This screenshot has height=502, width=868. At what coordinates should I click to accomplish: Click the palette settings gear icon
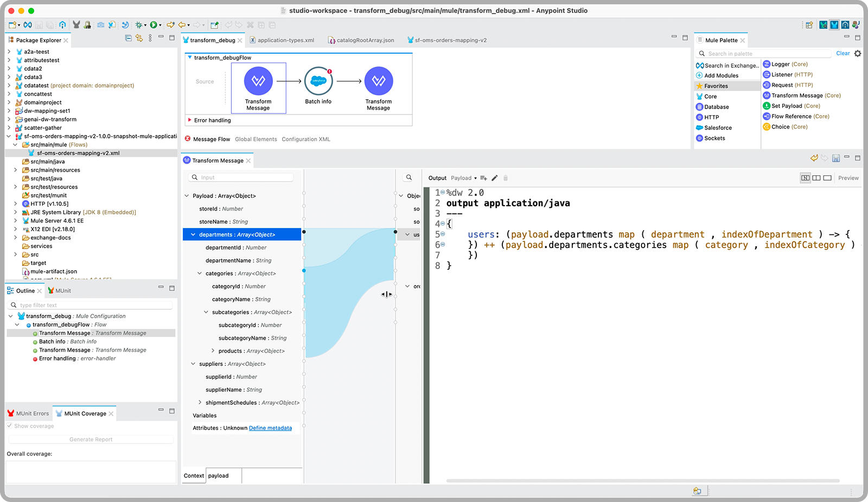click(x=858, y=53)
